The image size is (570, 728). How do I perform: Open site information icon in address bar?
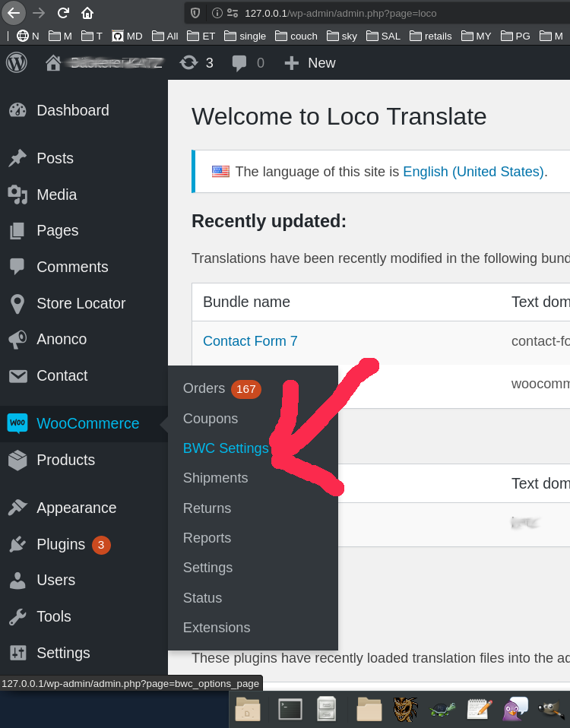(217, 13)
